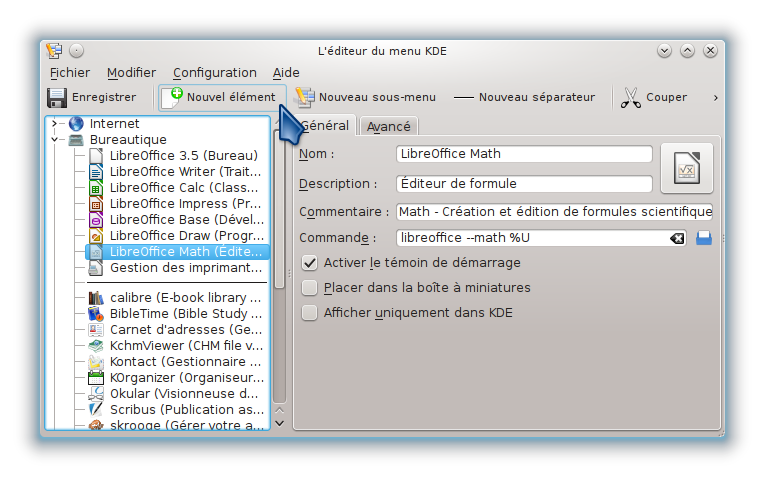Check Placer dans la boîte à miniatures
This screenshot has width=765, height=477.
coord(309,288)
